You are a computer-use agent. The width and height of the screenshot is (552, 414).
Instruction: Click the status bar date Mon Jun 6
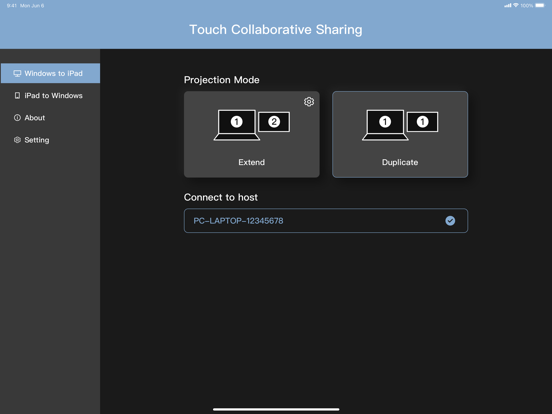click(32, 6)
